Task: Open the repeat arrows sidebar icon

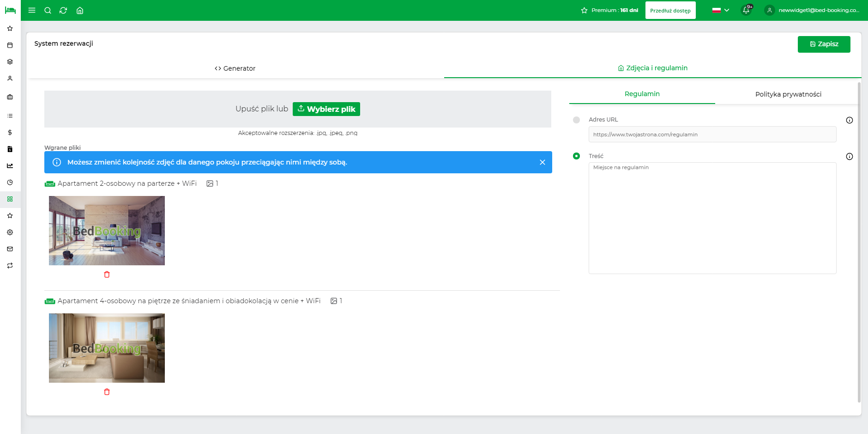Action: click(x=10, y=265)
